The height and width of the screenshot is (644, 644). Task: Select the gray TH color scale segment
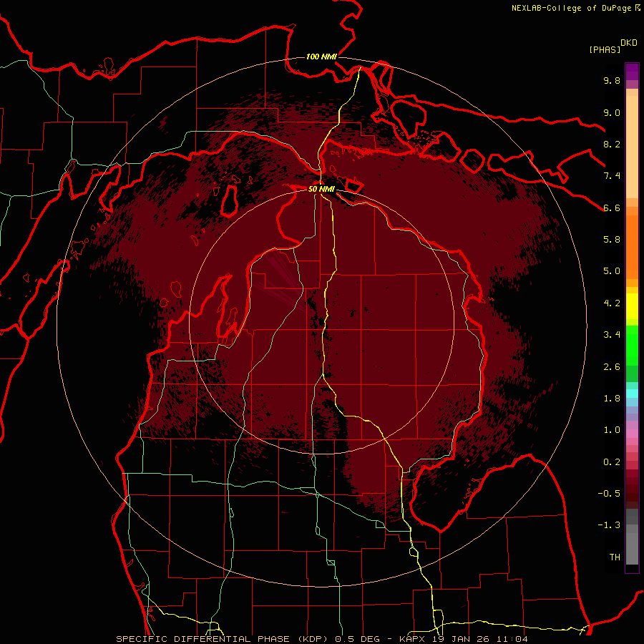tap(632, 549)
